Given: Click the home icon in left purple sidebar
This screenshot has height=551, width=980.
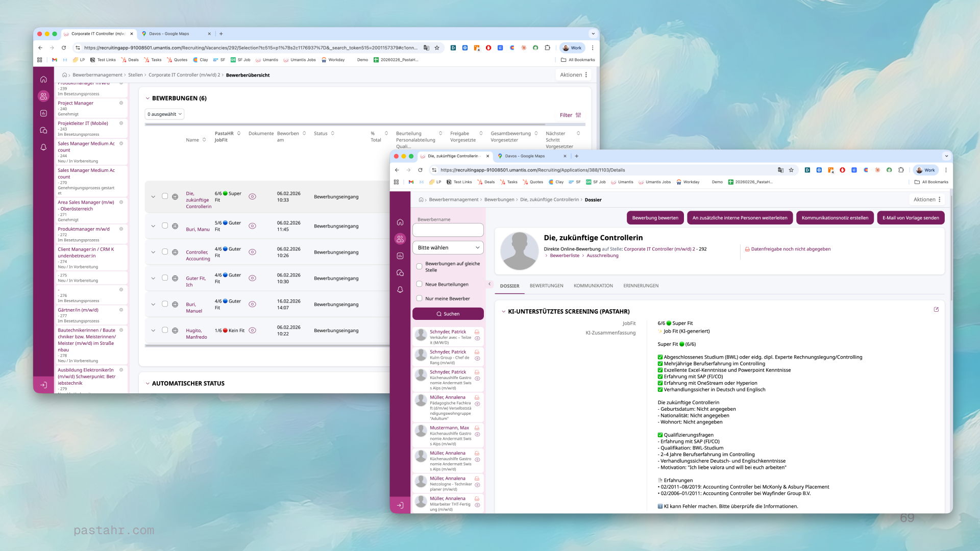Looking at the screenshot, I should 43,80.
